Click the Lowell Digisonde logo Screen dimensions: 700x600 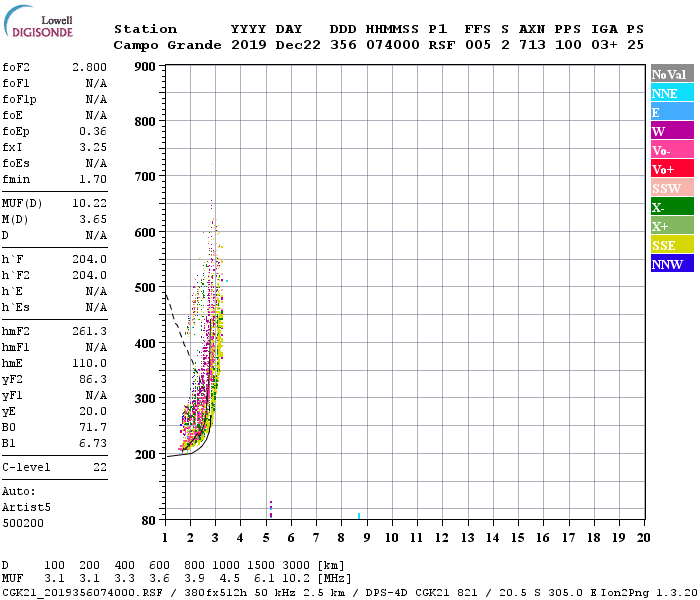tap(38, 22)
